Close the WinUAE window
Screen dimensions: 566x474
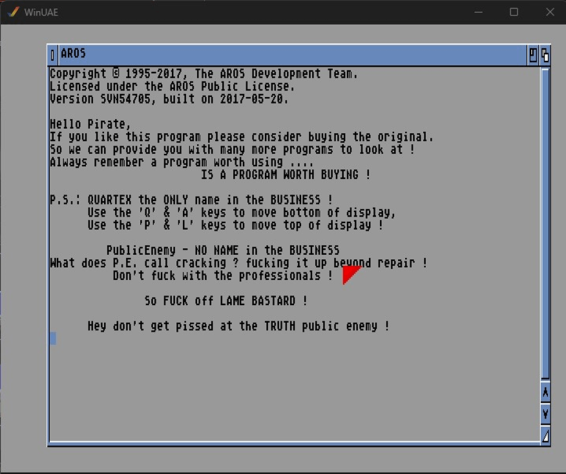point(549,12)
